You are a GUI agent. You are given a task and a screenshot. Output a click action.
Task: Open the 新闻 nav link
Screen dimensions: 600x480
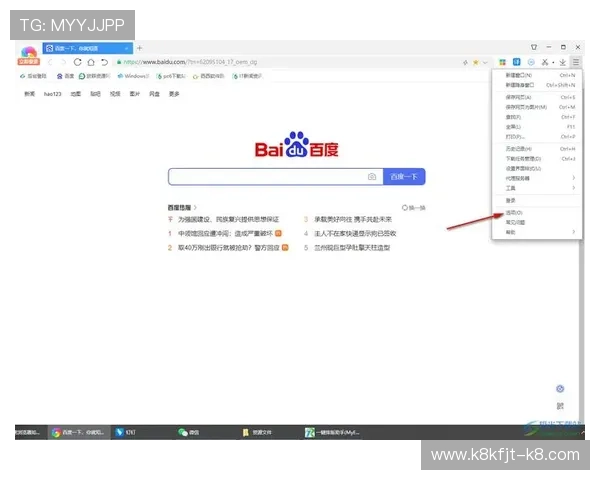29,94
